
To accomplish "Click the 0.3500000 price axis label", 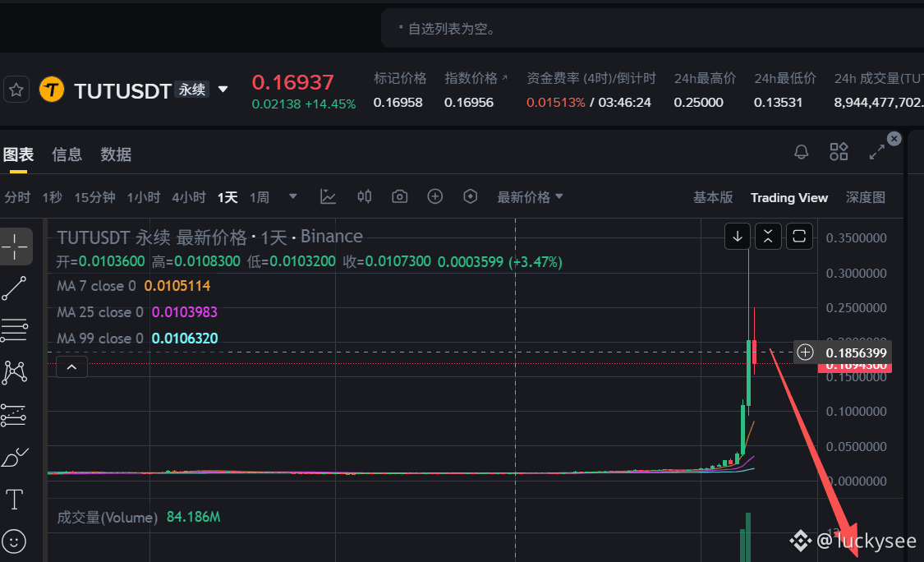I will (x=856, y=238).
